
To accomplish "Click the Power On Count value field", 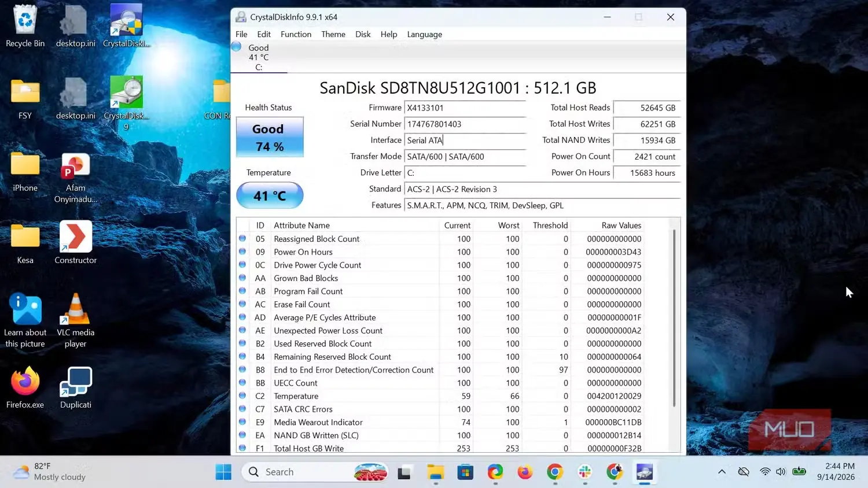I will click(x=647, y=157).
